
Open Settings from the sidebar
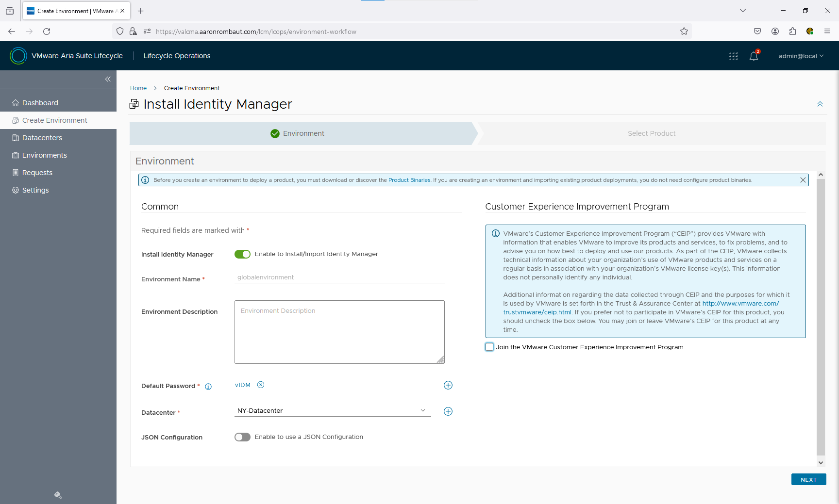[x=35, y=190]
